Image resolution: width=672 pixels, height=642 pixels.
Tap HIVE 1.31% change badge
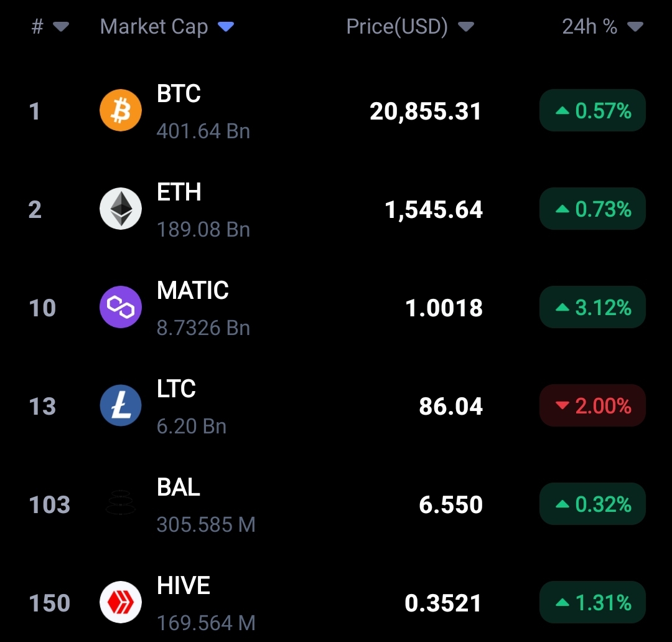pos(592,603)
